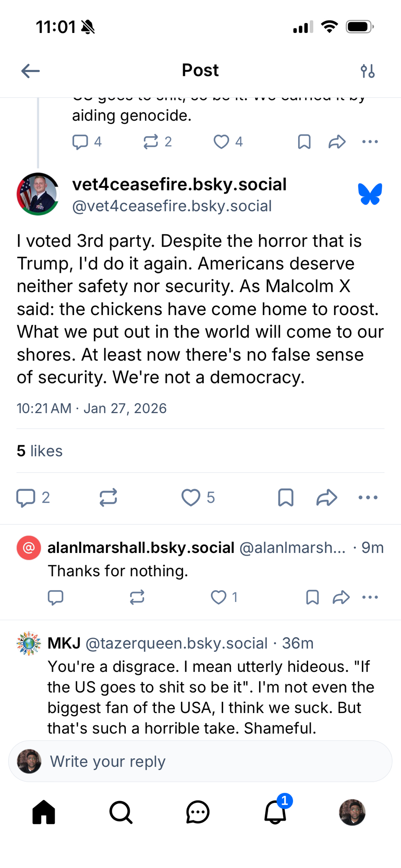Open your profile avatar tab
This screenshot has width=401, height=868.
coord(352,812)
